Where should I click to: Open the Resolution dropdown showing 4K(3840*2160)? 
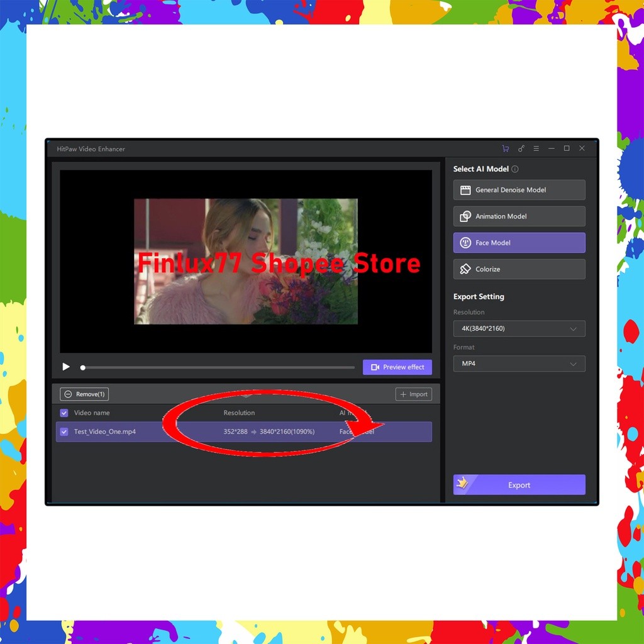tap(518, 328)
